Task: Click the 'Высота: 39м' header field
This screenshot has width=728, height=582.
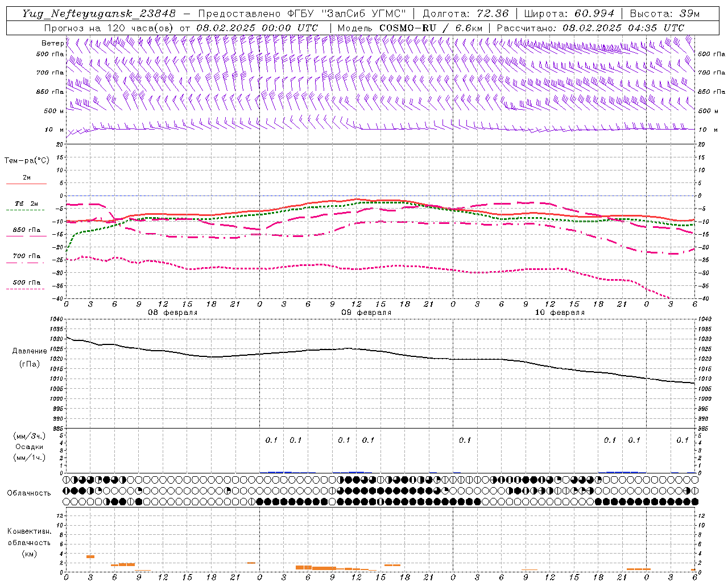Action: pyautogui.click(x=664, y=14)
